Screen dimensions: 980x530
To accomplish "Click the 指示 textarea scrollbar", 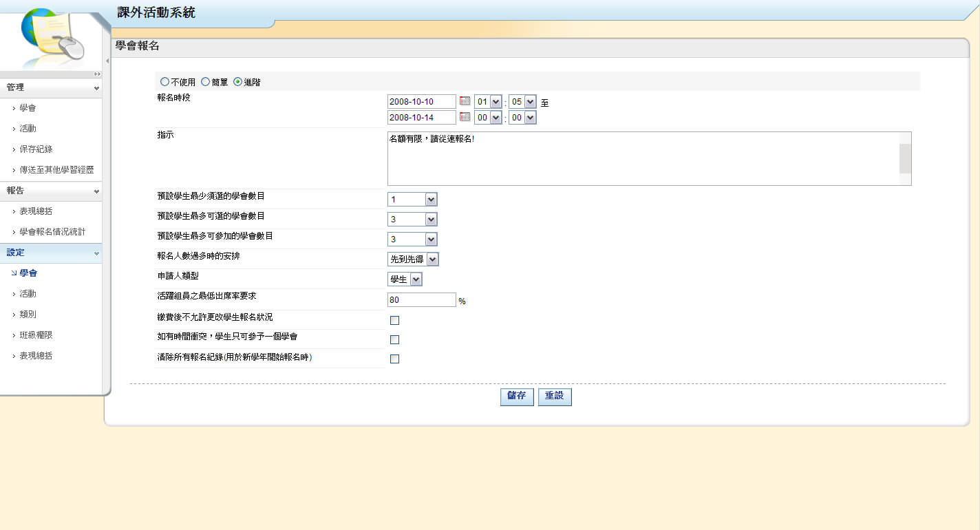I will click(x=905, y=158).
